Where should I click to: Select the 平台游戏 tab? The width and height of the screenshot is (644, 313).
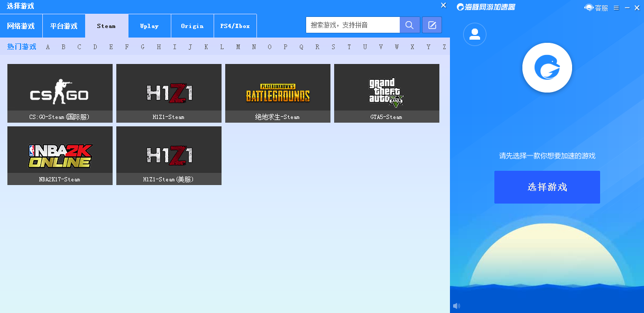click(x=64, y=26)
